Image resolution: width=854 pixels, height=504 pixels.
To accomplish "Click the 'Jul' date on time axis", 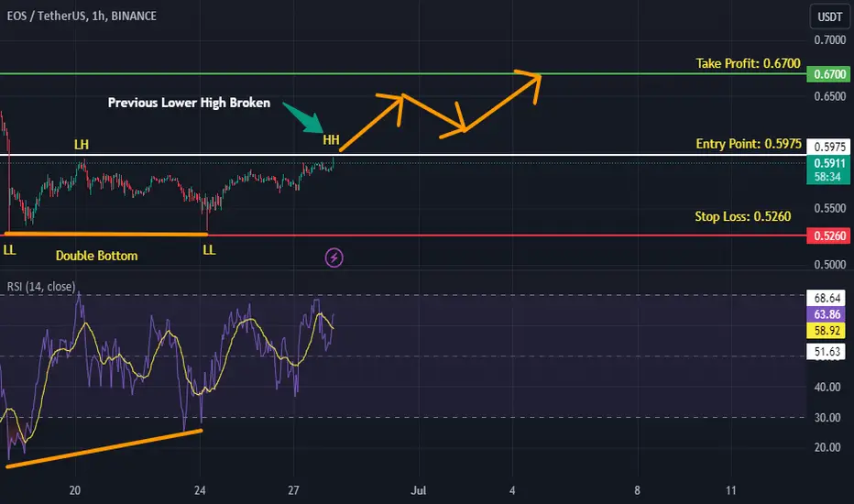I will pyautogui.click(x=418, y=490).
